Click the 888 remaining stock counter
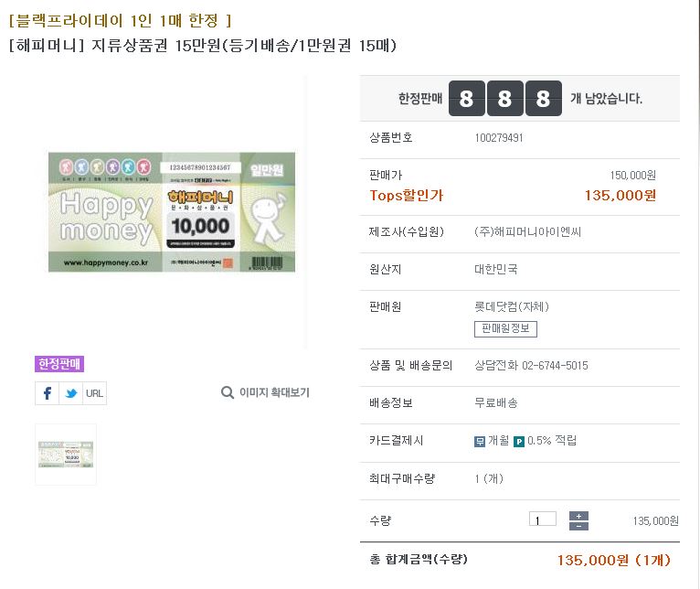 504,99
